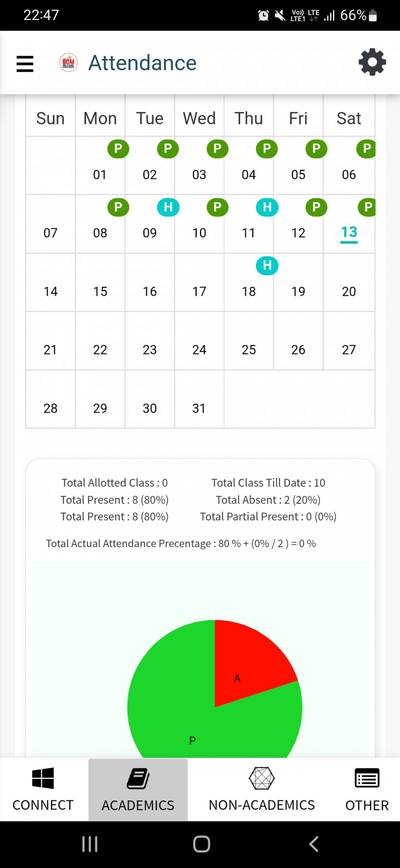
Task: Open the settings gear icon
Action: point(372,63)
